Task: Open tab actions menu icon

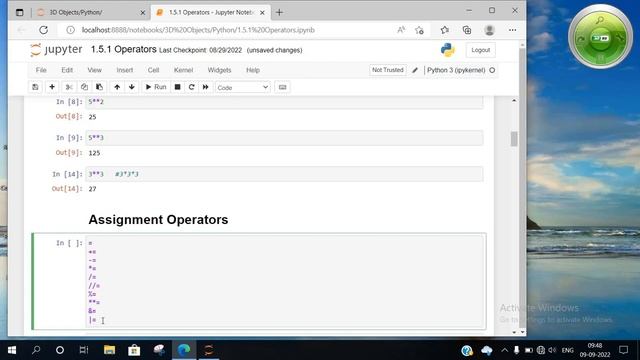Action: [x=19, y=12]
